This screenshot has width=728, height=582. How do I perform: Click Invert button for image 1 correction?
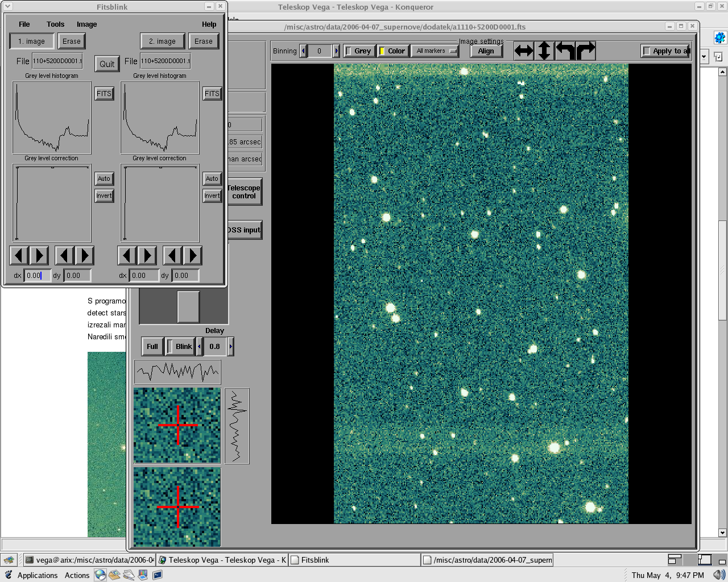coord(104,196)
